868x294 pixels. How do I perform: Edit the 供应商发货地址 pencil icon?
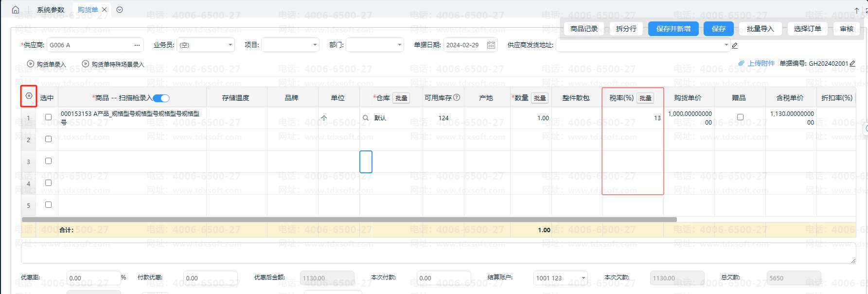735,45
